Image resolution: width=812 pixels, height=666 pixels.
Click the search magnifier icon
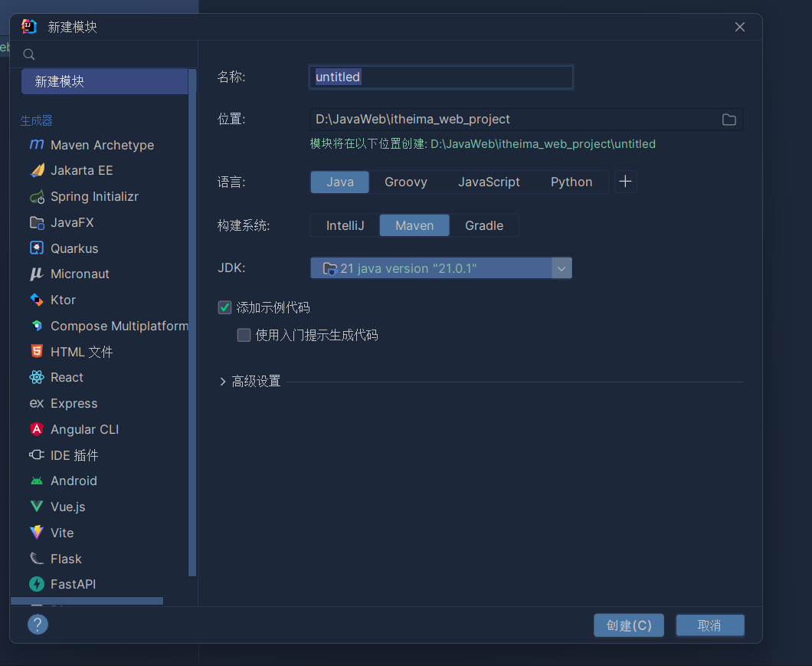click(29, 54)
